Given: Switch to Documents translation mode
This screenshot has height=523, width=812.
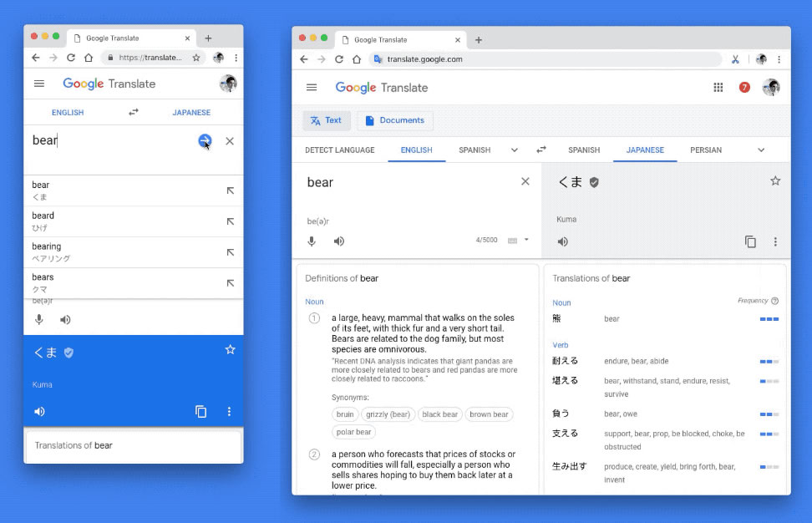Looking at the screenshot, I should pos(395,120).
